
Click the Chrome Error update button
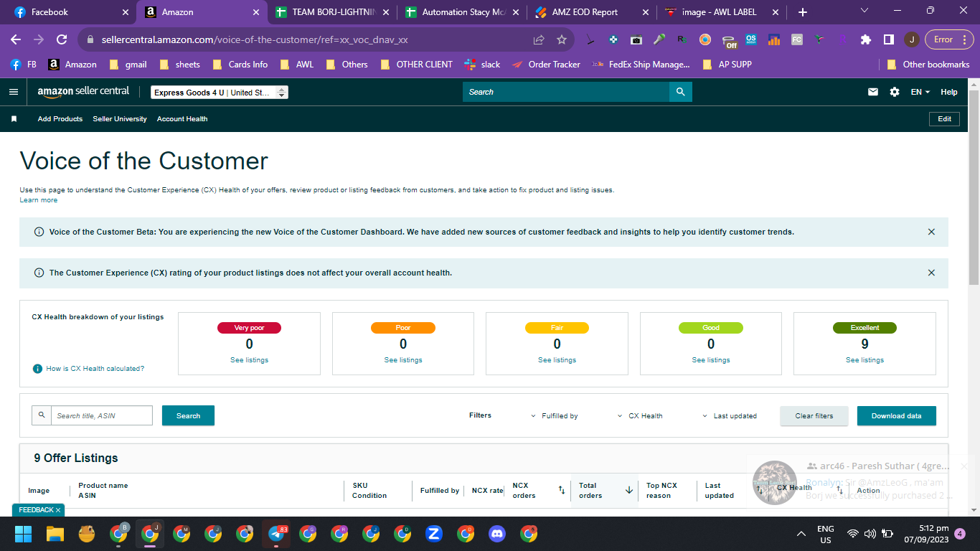point(948,39)
